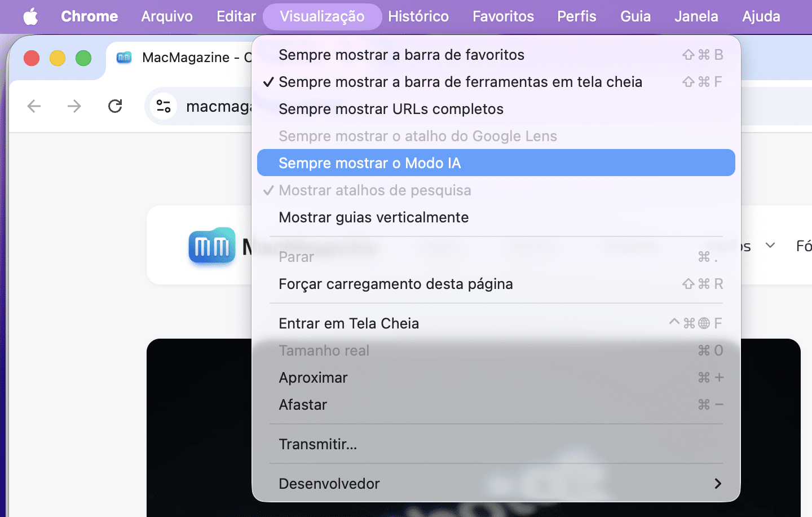Open the Arquivo menu
The height and width of the screenshot is (517, 812).
(x=167, y=16)
